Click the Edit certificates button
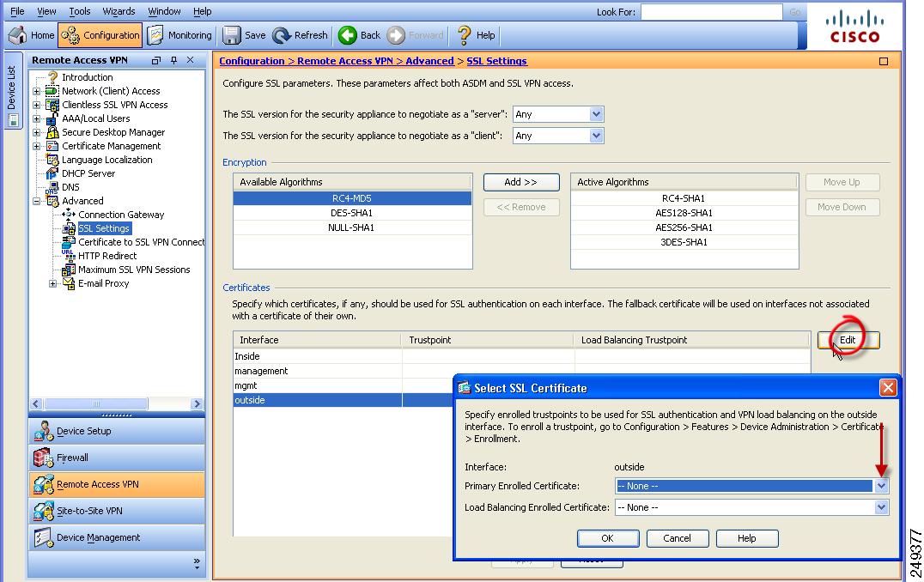 tap(848, 340)
